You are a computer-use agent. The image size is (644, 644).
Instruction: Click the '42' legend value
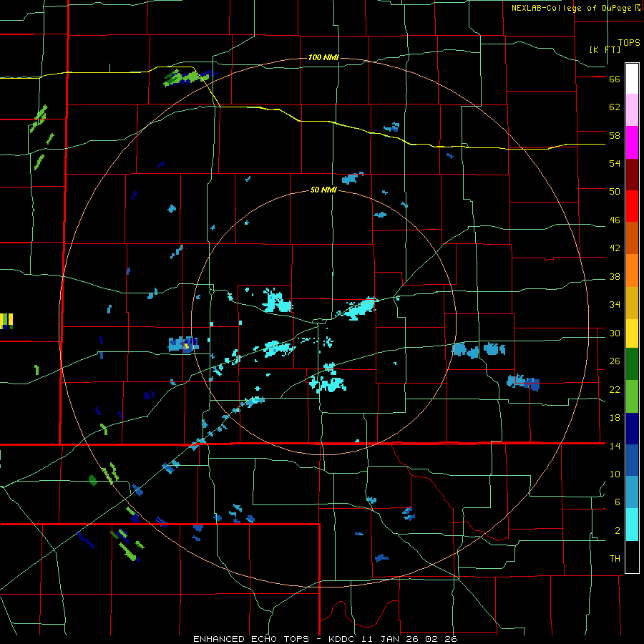pyautogui.click(x=615, y=248)
